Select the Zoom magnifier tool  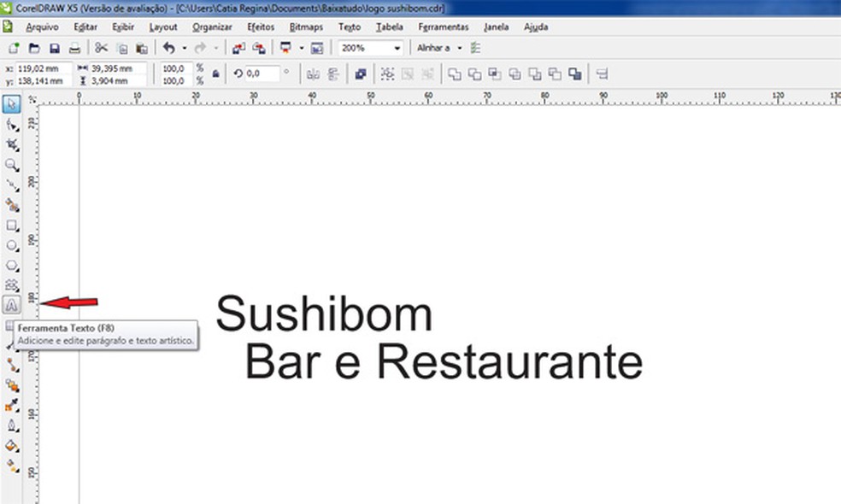[12, 165]
